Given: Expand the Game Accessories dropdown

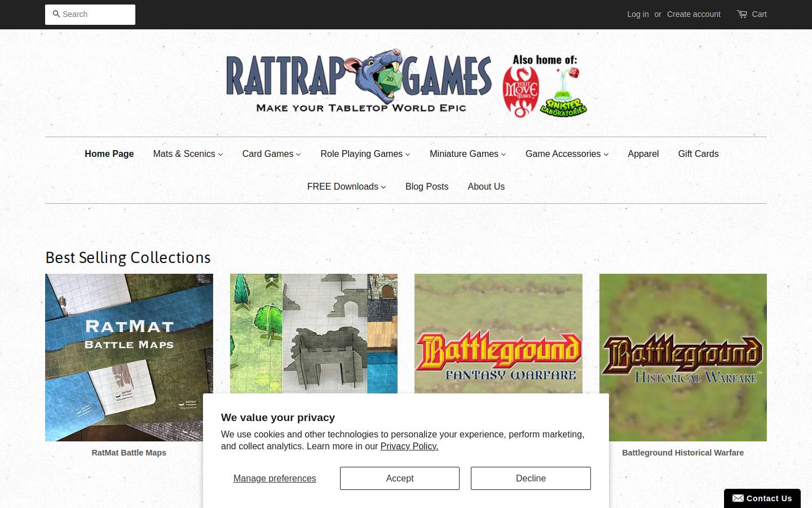Looking at the screenshot, I should tap(567, 154).
